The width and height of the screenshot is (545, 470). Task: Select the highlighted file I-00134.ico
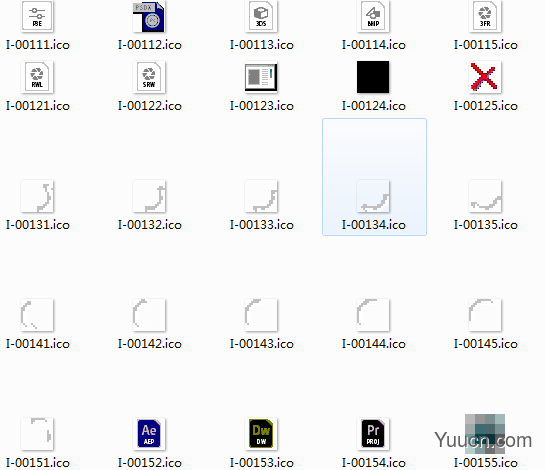[374, 177]
